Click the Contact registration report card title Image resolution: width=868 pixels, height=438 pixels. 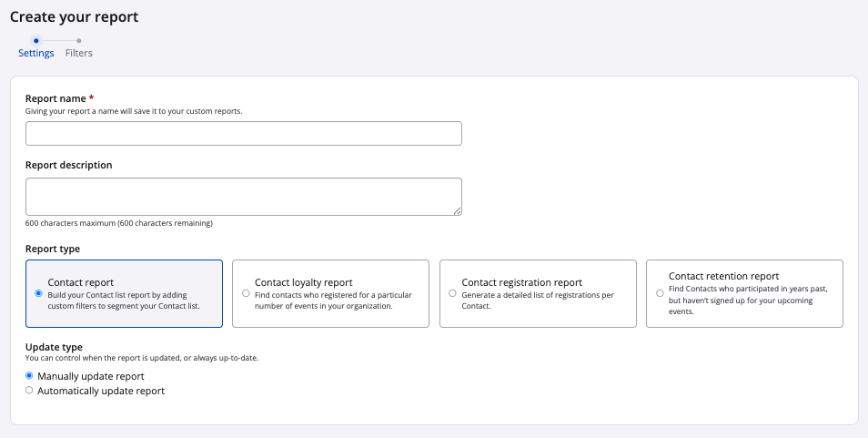coord(521,282)
